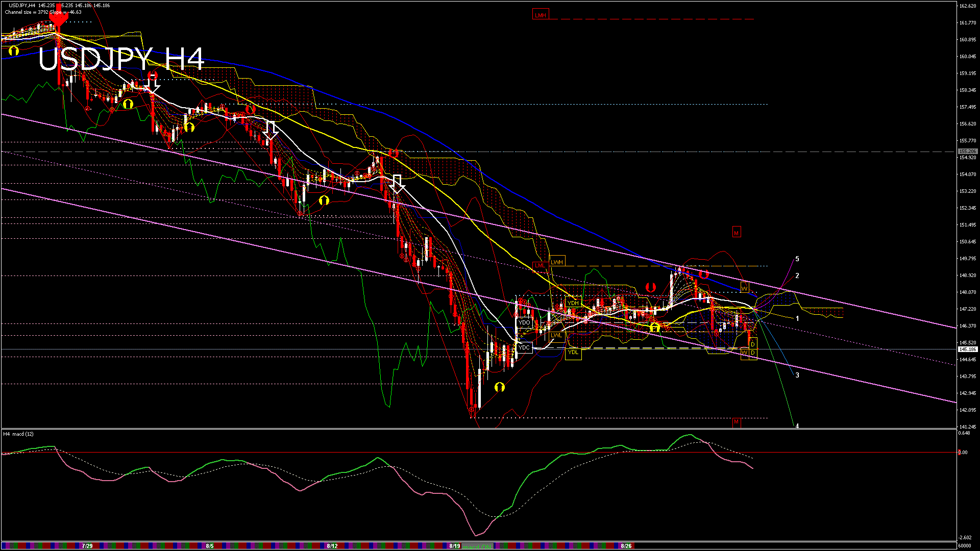Click the white hollow down arrow near 8/12 candles
980x551 pixels.
(x=397, y=183)
